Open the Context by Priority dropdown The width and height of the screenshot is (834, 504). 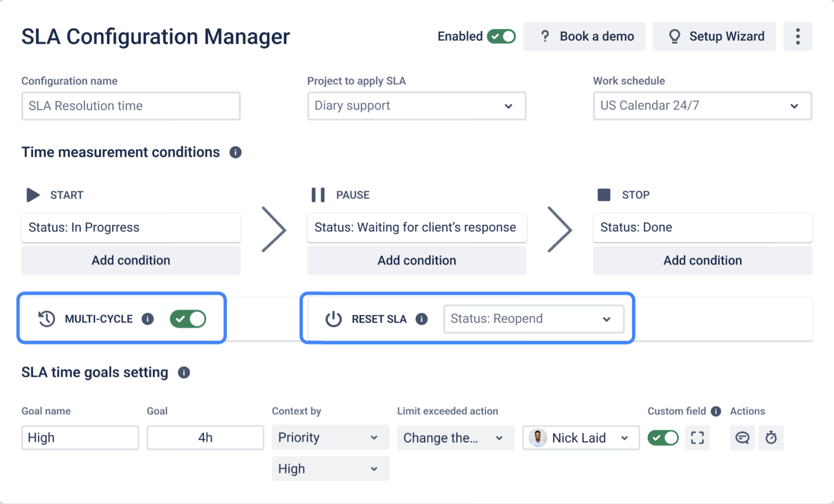pyautogui.click(x=330, y=437)
